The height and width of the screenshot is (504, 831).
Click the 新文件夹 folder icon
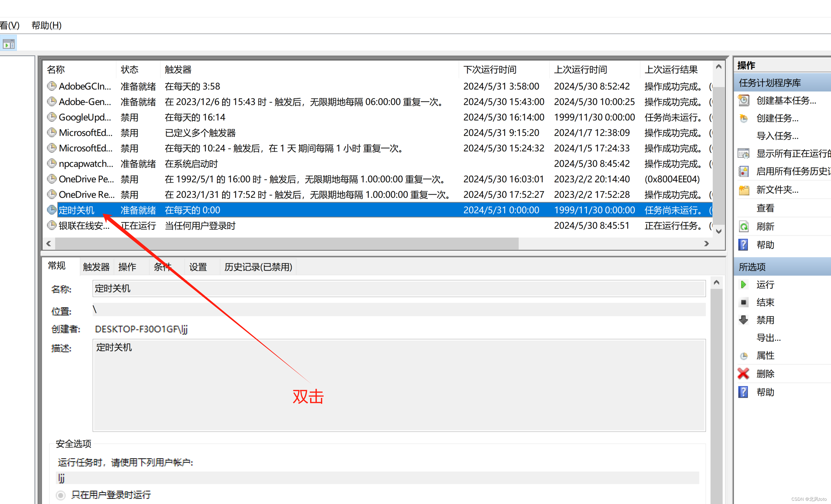click(x=744, y=190)
